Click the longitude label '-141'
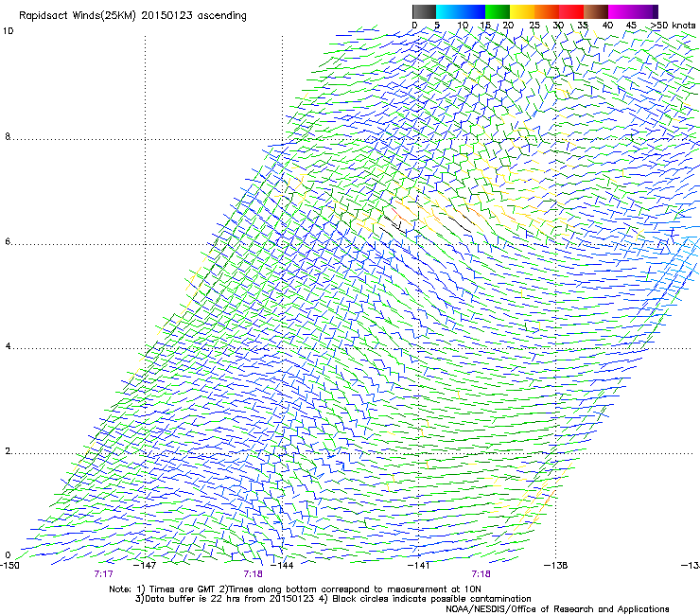The width and height of the screenshot is (700, 615). pos(418,566)
